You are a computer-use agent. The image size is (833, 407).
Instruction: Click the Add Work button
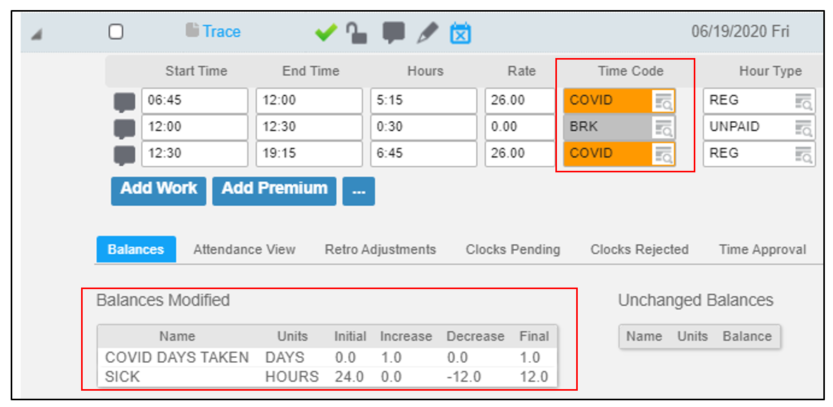pos(158,191)
